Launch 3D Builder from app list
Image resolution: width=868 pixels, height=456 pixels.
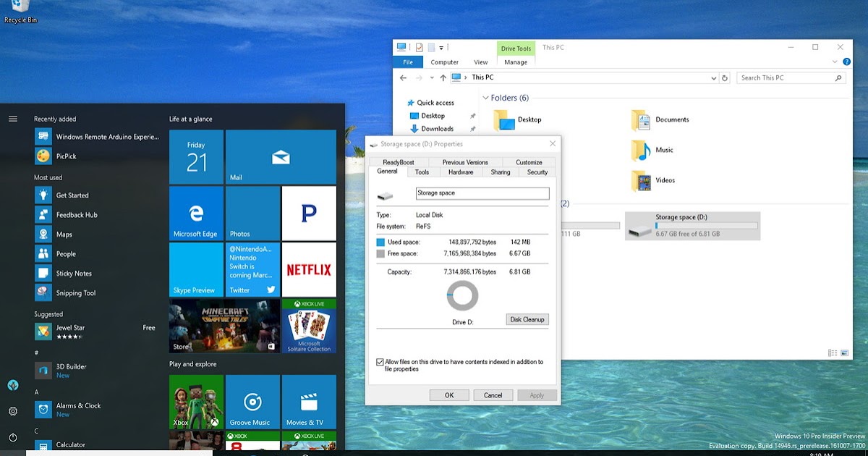click(x=98, y=371)
